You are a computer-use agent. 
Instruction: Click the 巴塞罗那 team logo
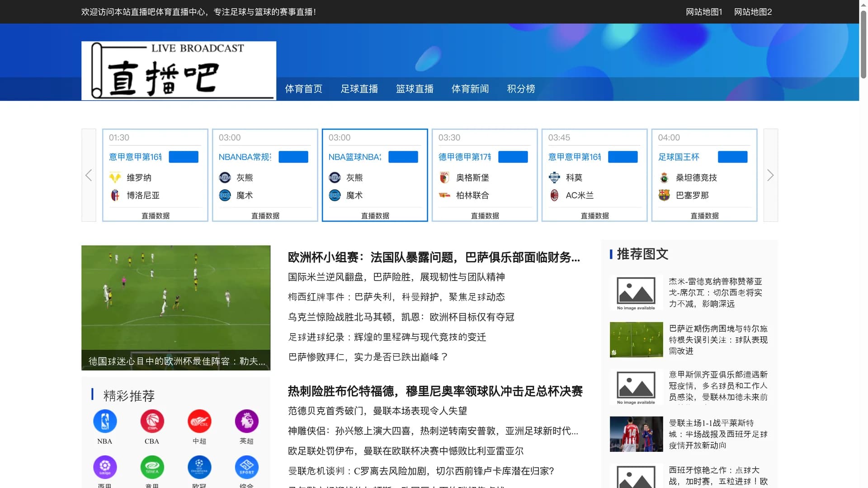coord(664,195)
